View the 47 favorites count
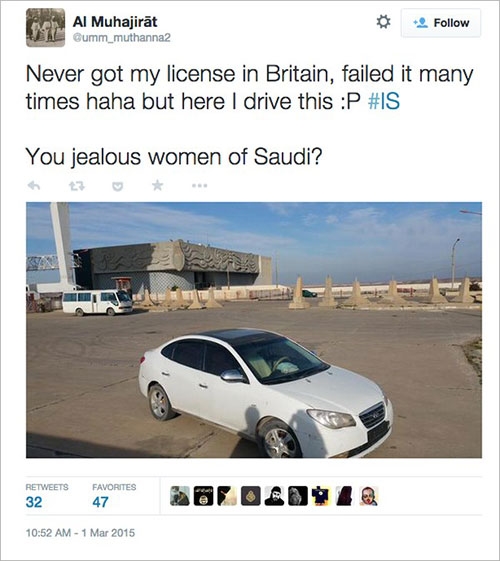500x561 pixels. pos(101,502)
